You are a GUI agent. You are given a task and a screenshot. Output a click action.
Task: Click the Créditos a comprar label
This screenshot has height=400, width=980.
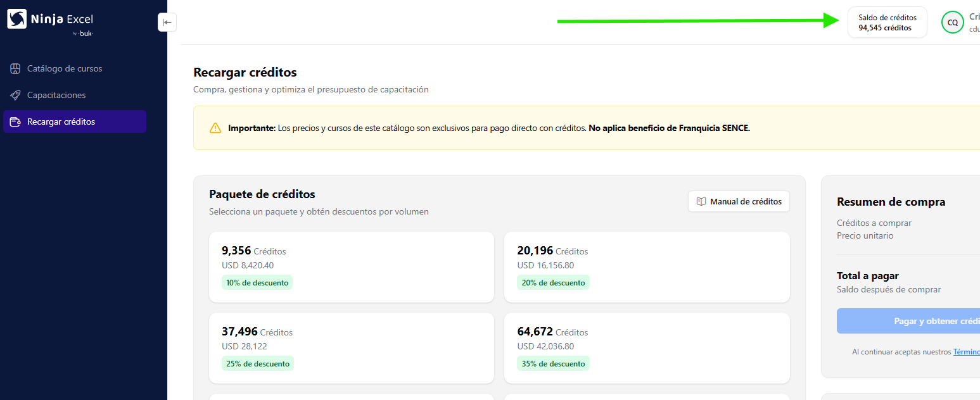coord(874,223)
